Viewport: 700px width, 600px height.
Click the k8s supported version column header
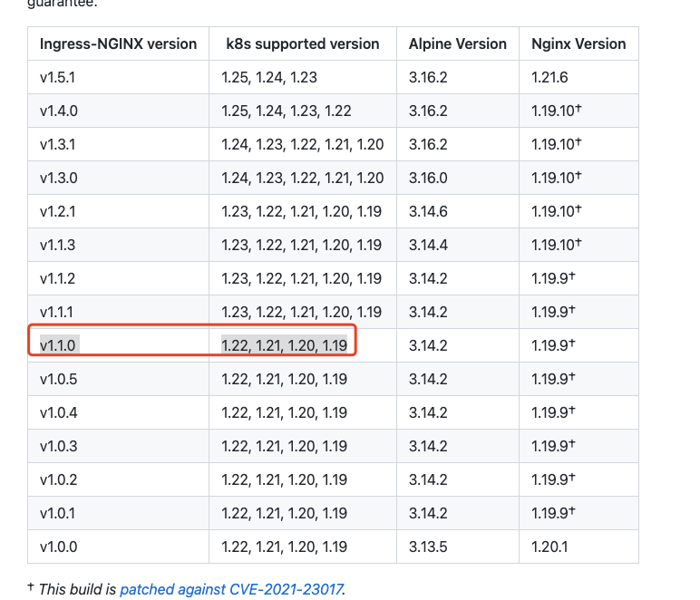pos(303,44)
